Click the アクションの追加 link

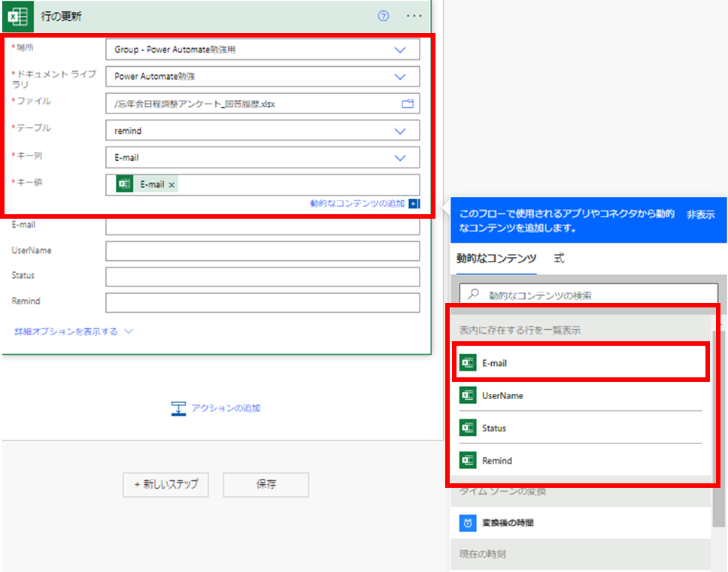[x=226, y=408]
